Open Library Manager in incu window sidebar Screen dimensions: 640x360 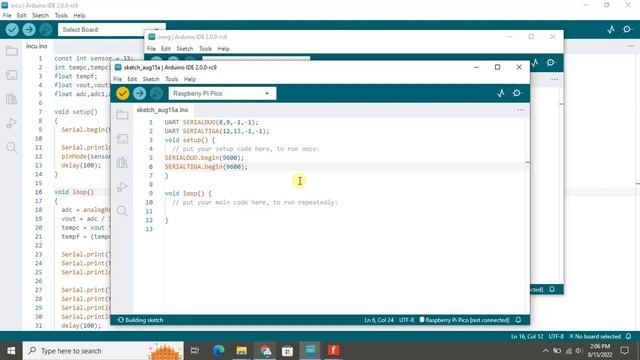(11, 99)
